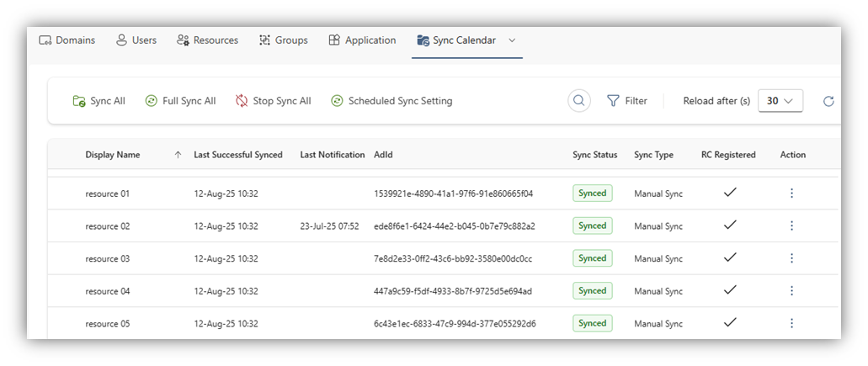Open the Groups tab
This screenshot has height=366, width=868.
point(284,40)
